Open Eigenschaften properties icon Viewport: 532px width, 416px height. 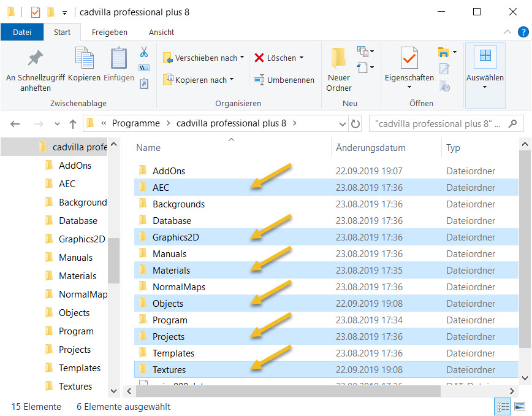pos(409,58)
